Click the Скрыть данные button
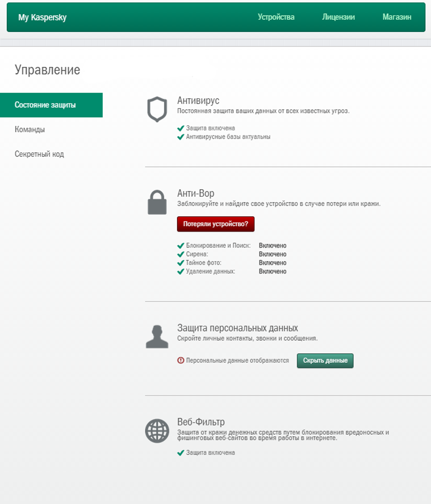Viewport: 431px width, 504px height. (325, 361)
